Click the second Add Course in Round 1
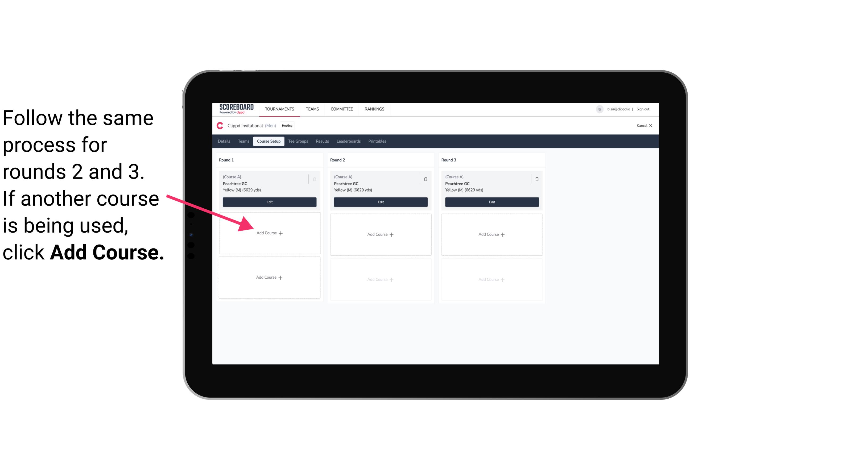 tap(269, 277)
